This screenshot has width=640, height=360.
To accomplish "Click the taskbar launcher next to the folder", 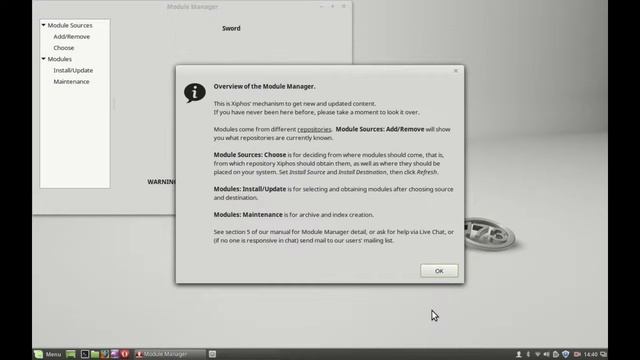I will point(105,354).
